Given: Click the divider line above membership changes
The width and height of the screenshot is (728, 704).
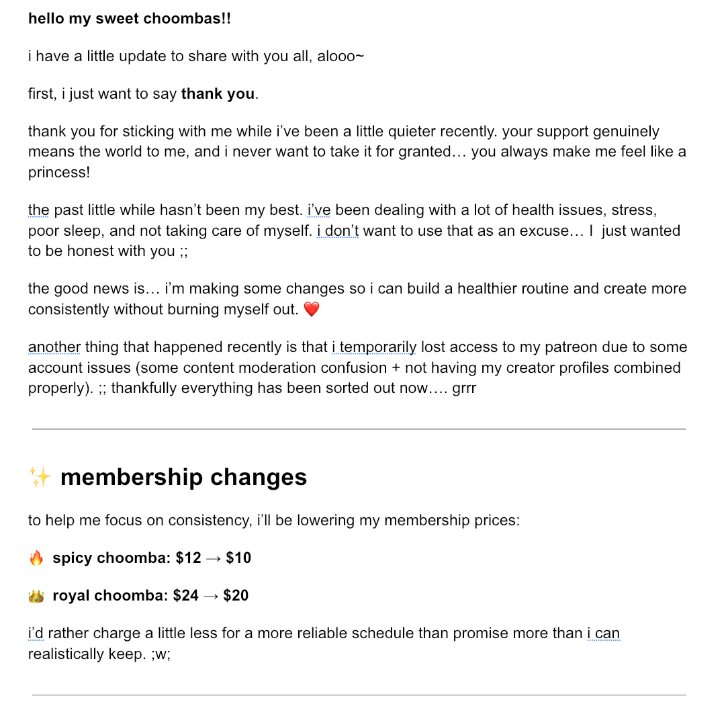Looking at the screenshot, I should coord(359,429).
